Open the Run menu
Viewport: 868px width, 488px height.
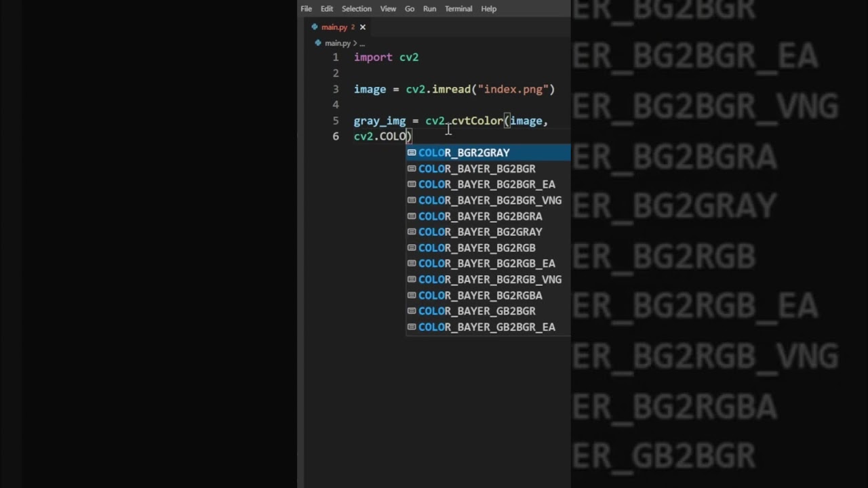coord(429,9)
